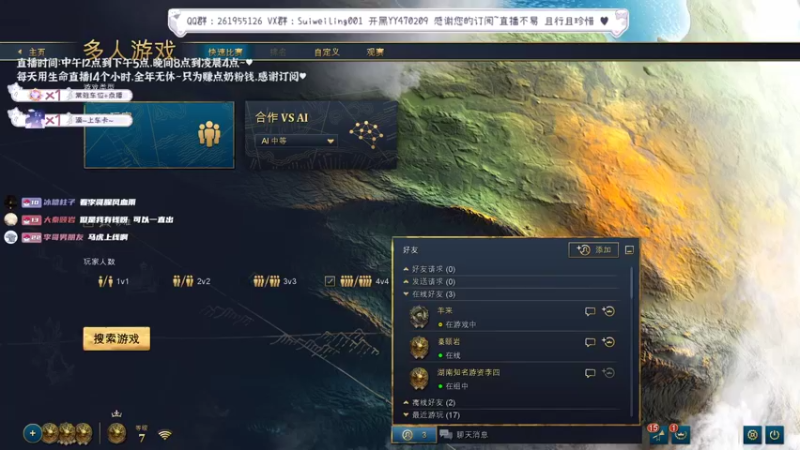Switch to the 快速比赛 tab

[225, 52]
